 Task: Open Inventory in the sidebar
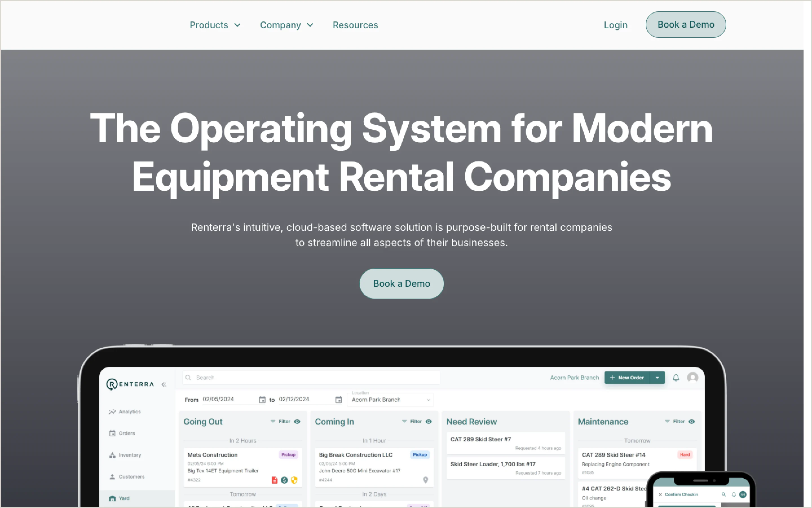click(x=125, y=455)
